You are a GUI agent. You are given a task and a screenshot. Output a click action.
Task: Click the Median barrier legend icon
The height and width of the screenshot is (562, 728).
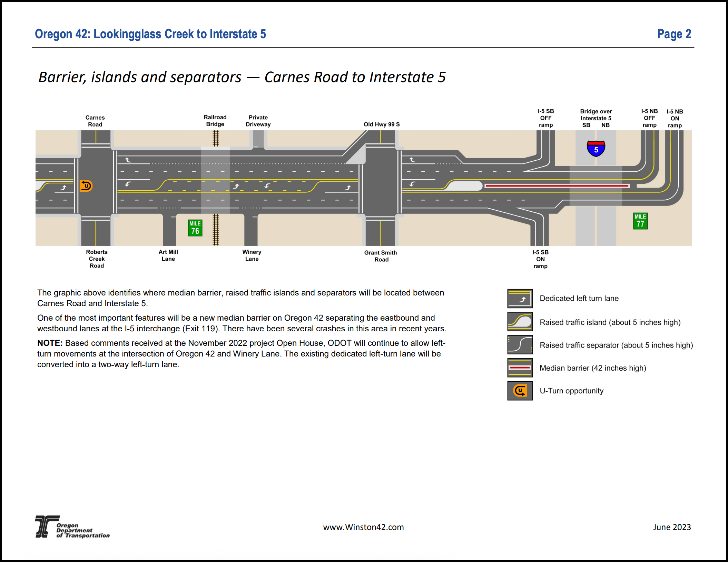(x=520, y=368)
